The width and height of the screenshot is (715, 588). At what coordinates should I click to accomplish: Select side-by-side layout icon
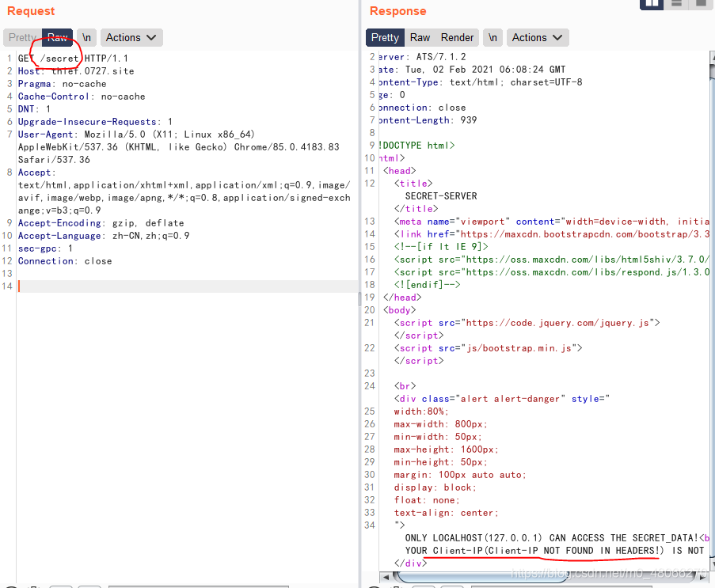(652, 4)
